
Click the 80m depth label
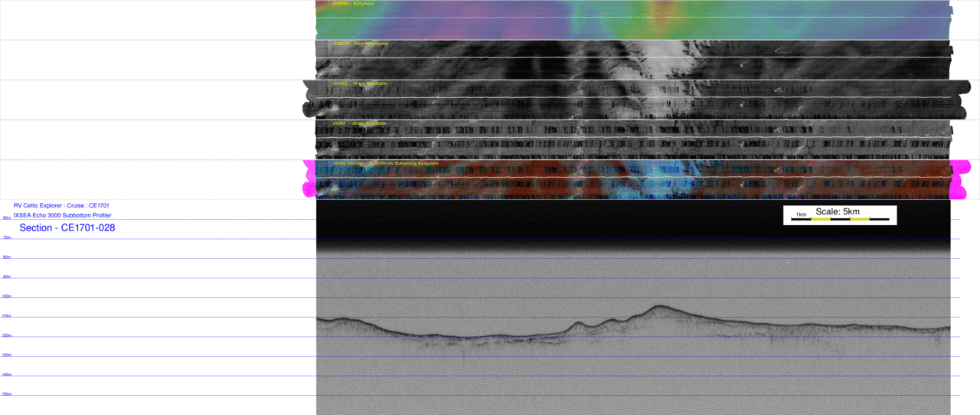[6, 257]
